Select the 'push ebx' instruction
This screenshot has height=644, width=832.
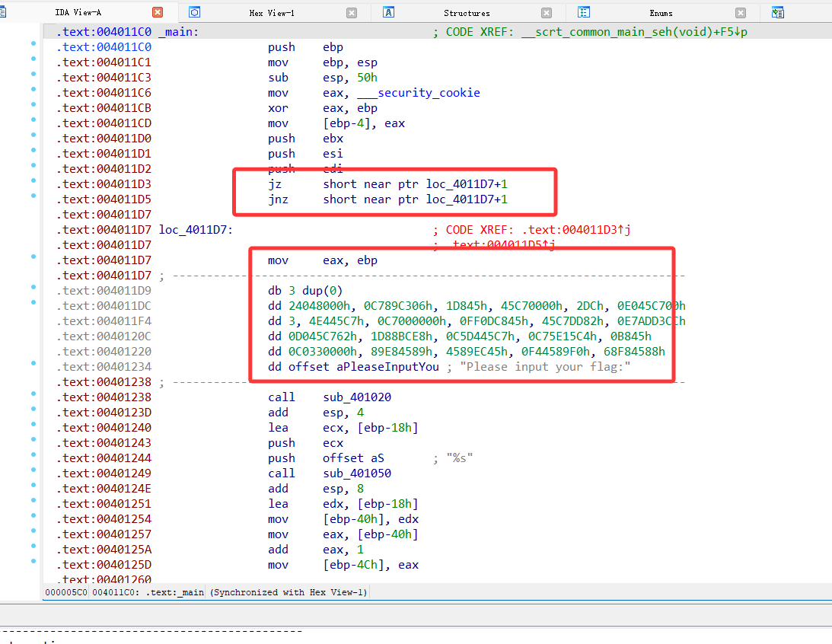point(306,139)
